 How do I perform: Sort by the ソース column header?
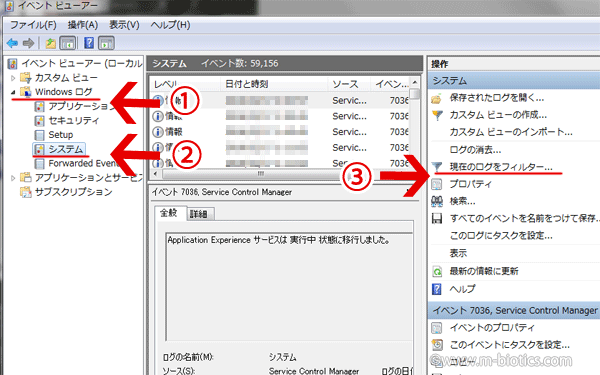[349, 84]
